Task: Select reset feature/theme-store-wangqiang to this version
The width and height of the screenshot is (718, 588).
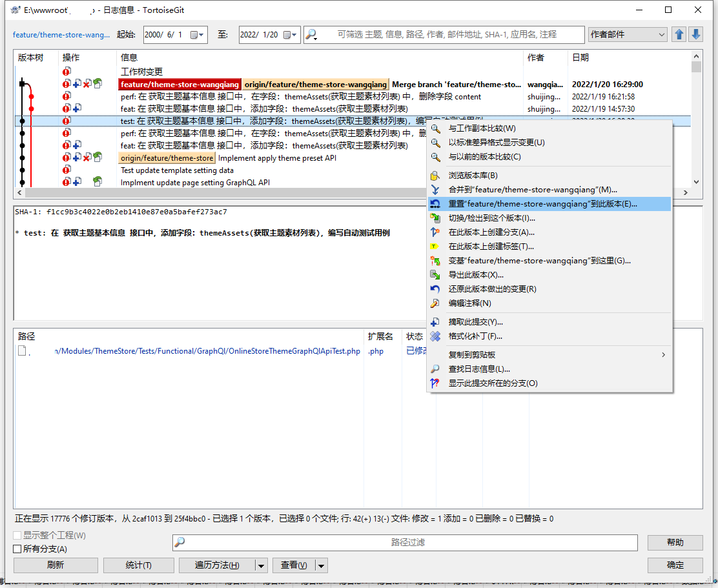Action: [x=542, y=204]
